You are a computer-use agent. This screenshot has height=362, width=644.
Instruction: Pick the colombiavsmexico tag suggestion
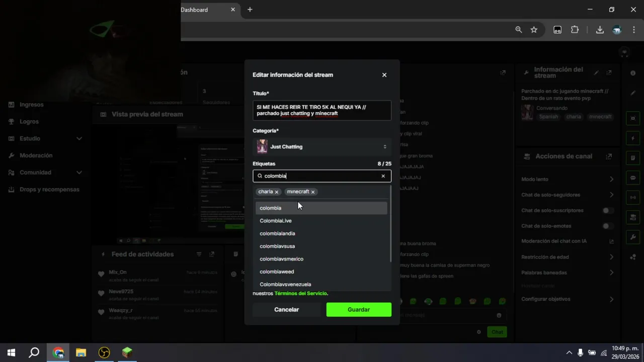click(x=321, y=259)
